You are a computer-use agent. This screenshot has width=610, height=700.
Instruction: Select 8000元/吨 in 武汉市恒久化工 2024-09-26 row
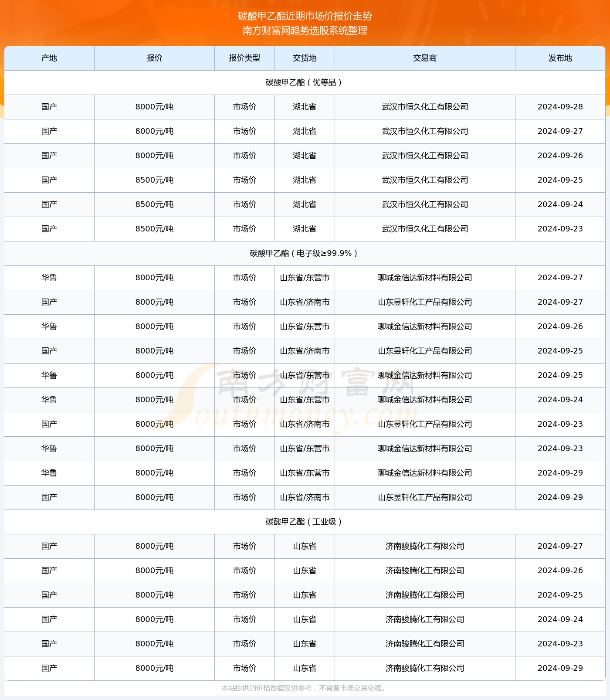click(154, 156)
